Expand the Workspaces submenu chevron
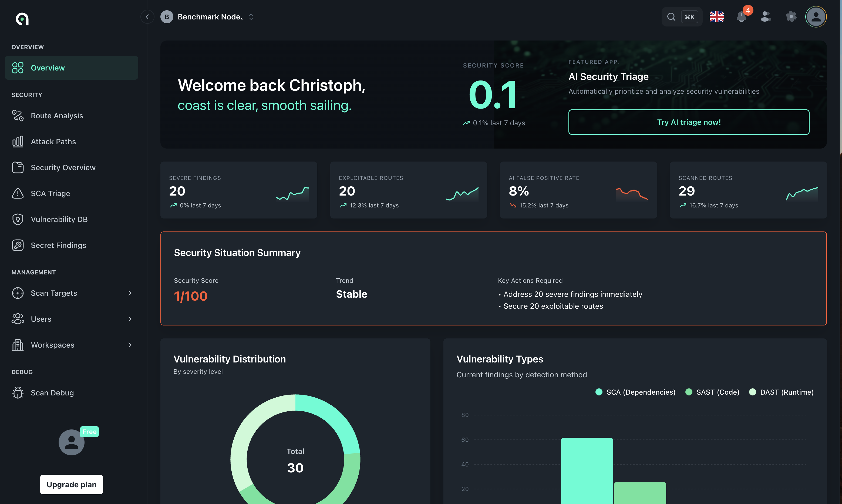The height and width of the screenshot is (504, 842). [x=130, y=345]
